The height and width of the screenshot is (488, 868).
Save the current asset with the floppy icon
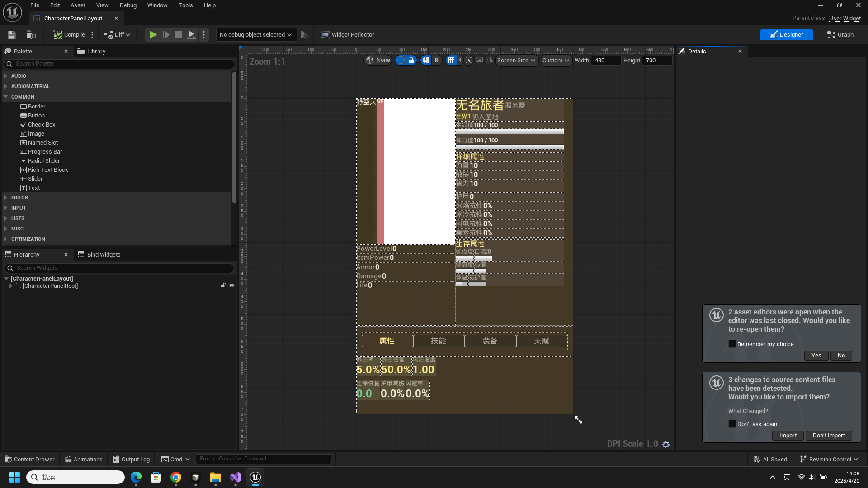click(12, 35)
